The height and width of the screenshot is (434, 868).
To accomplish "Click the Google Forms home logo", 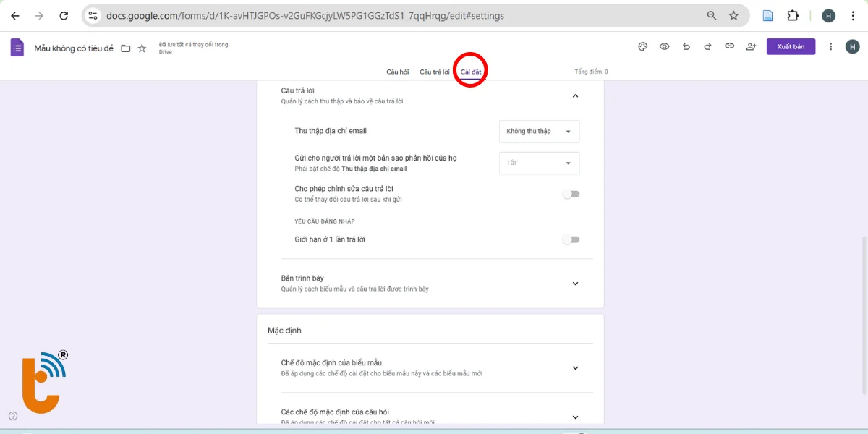I will 17,48.
